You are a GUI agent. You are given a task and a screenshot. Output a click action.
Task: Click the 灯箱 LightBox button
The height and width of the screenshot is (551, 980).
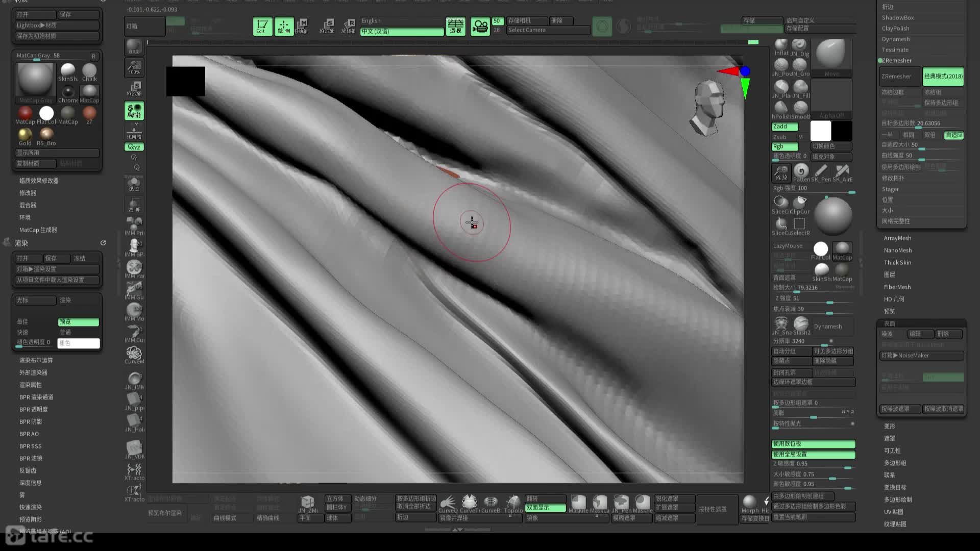coord(144,26)
